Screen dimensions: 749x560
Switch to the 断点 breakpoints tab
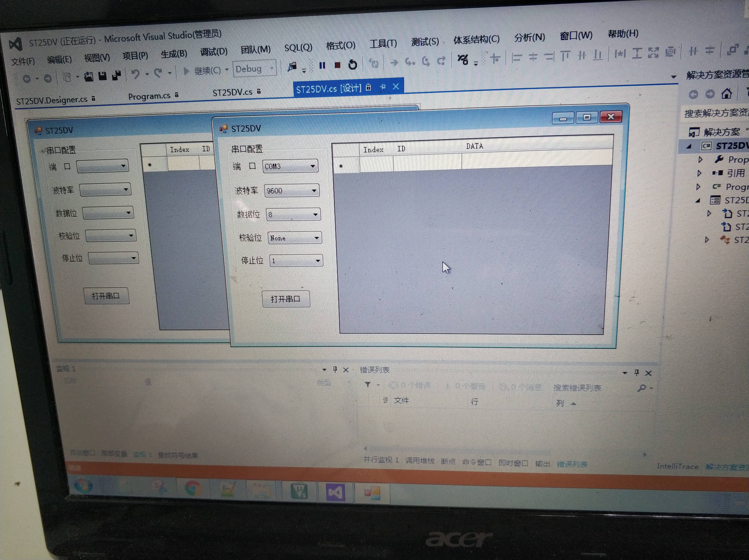[448, 461]
